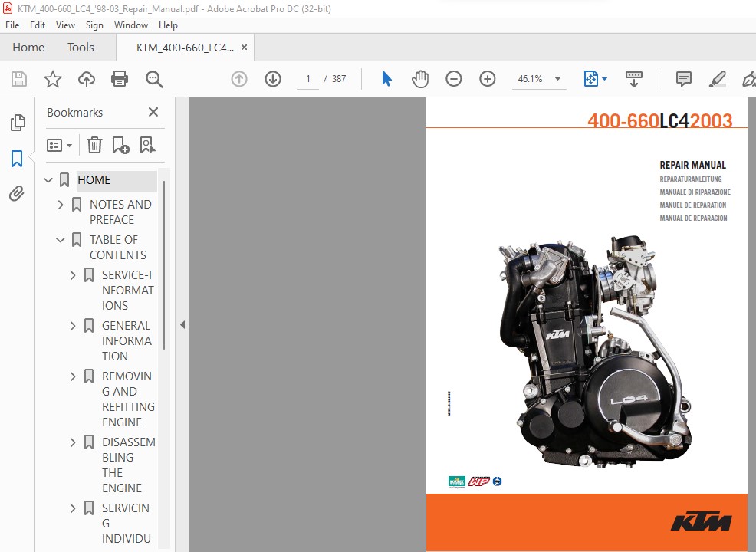Image resolution: width=756 pixels, height=552 pixels.
Task: Expand DISASSEMBLING THE ENGINE bookmark
Action: (x=73, y=442)
